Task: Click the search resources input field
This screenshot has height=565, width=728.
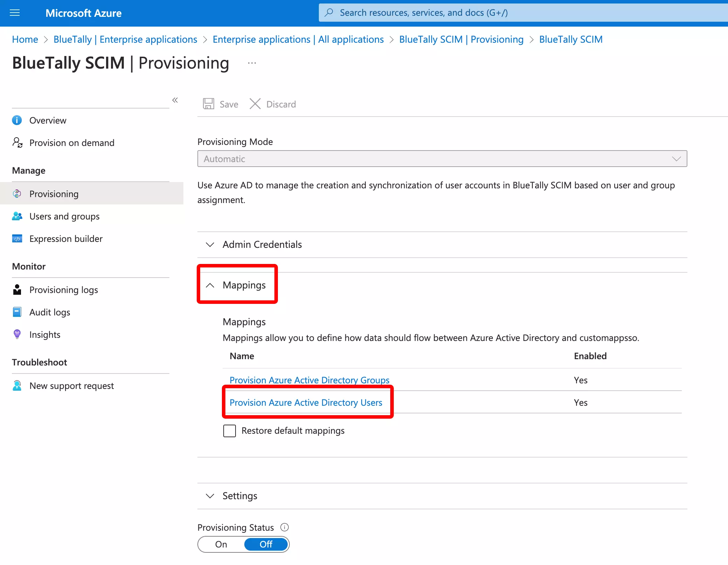Action: click(523, 13)
